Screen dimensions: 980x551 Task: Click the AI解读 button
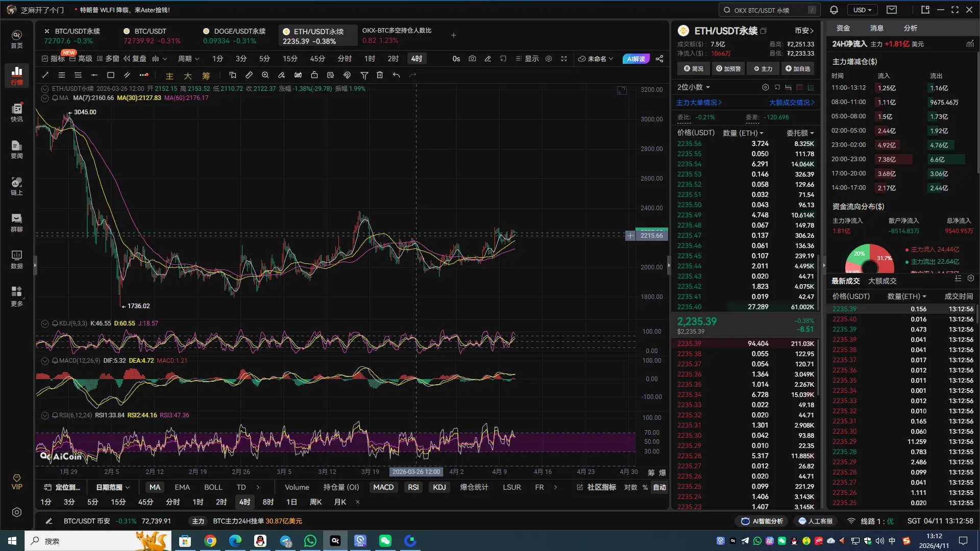[636, 59]
